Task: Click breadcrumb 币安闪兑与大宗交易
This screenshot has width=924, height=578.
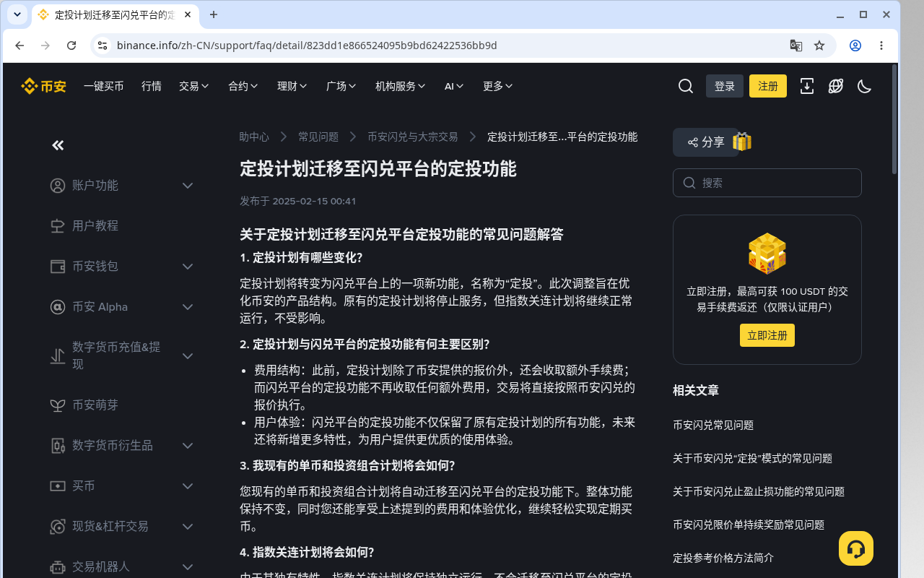Action: click(413, 137)
